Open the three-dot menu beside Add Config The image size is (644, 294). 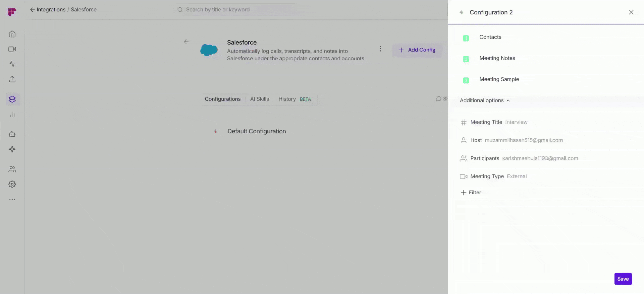[x=380, y=49]
